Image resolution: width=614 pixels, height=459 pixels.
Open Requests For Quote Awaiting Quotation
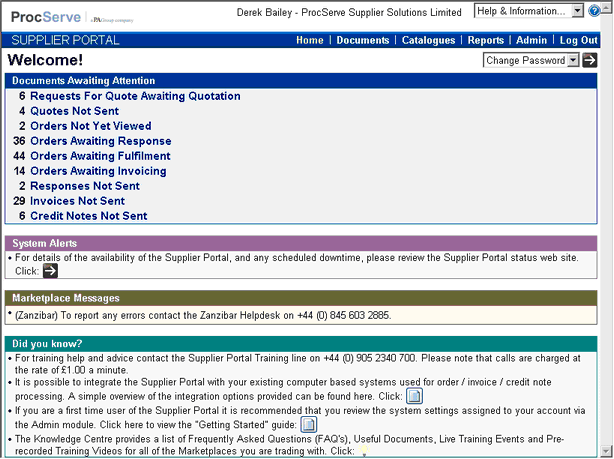135,96
